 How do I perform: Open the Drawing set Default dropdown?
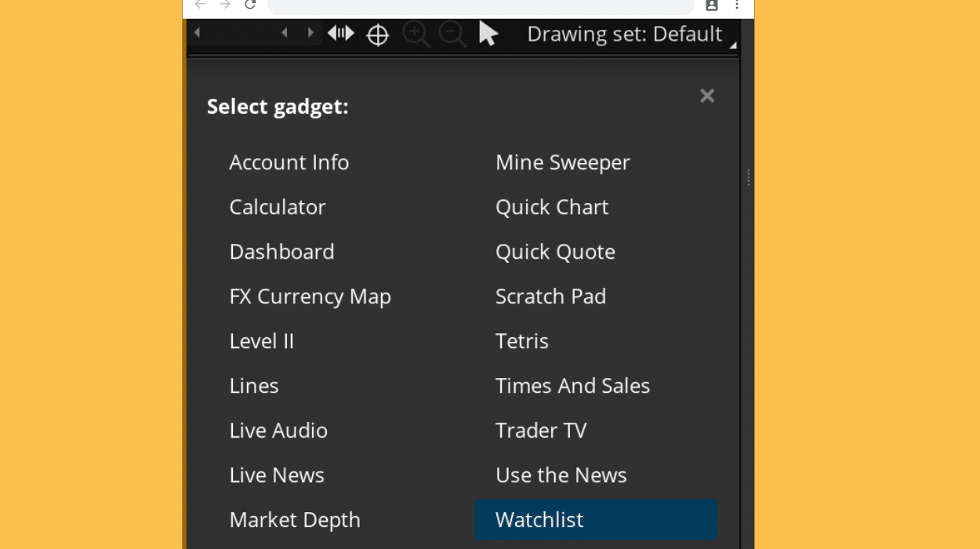tap(625, 34)
